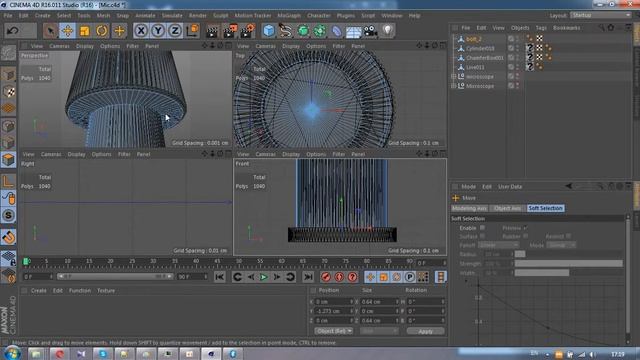Select the ChamferBox001 object
The image size is (640, 360).
click(x=485, y=58)
